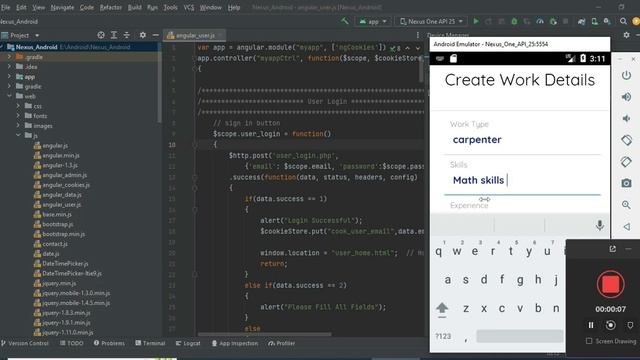Lower emulator volume with volume down icon
Viewport: 640px width, 360px height.
tap(626, 118)
